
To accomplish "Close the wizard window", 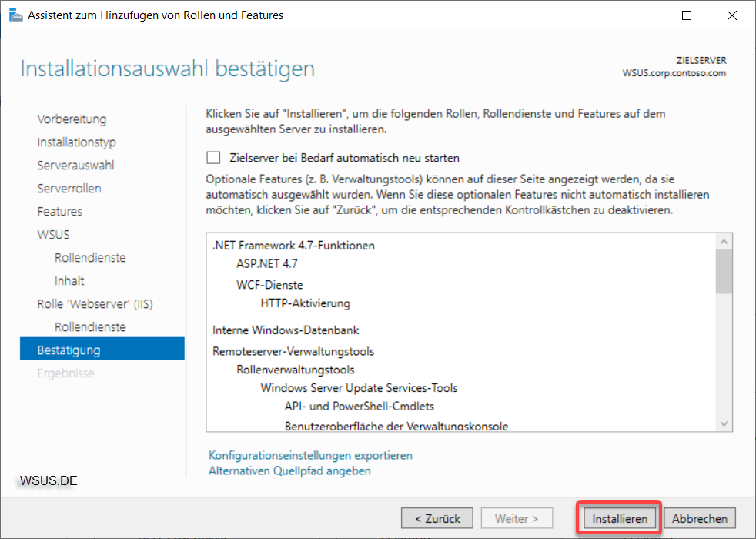I will click(732, 15).
